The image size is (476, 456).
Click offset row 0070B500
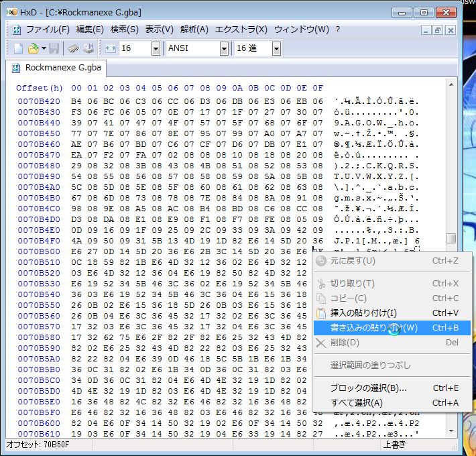tap(39, 251)
